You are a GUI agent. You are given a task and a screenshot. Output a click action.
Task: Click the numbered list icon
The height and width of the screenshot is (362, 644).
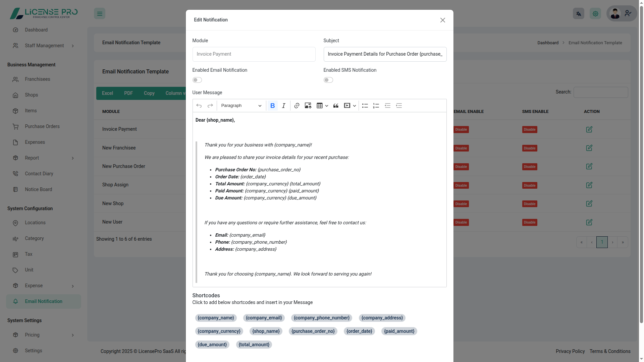coord(376,106)
